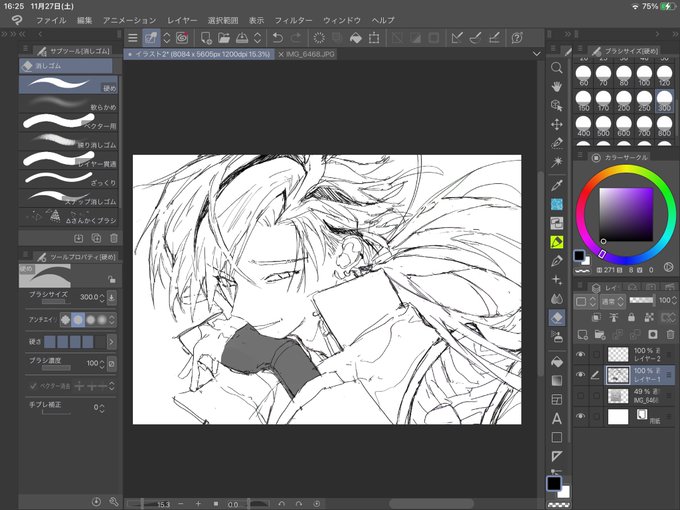Image resolution: width=680 pixels, height=510 pixels.
Task: Click the color wheel square picker
Action: point(626,214)
